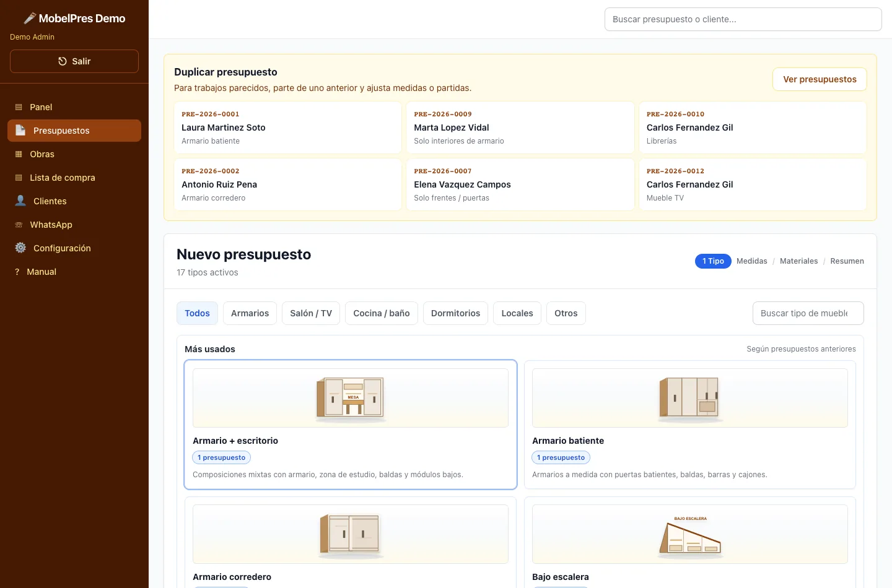
Task: Open the Panel section
Action: click(x=74, y=107)
